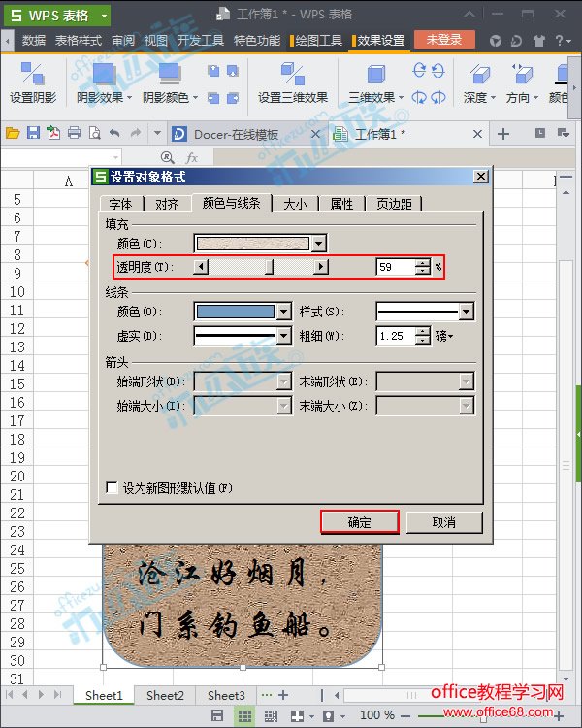Viewport: 582px width, 728px height.
Task: Increase transparency value with up spinner
Action: [x=422, y=263]
